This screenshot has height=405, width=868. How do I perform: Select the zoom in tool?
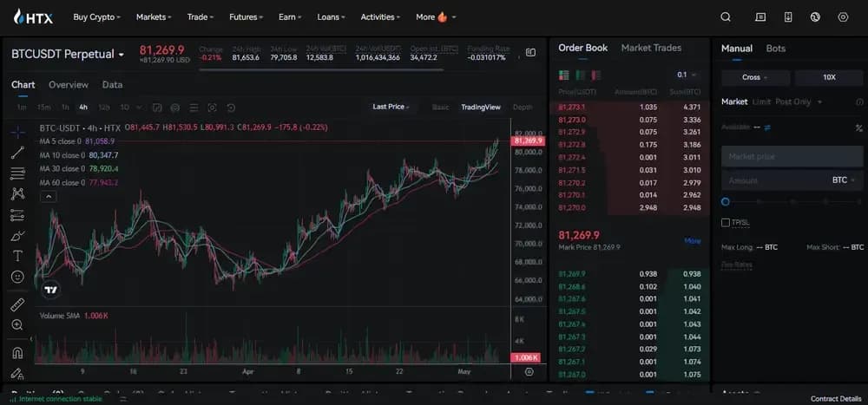click(x=17, y=324)
